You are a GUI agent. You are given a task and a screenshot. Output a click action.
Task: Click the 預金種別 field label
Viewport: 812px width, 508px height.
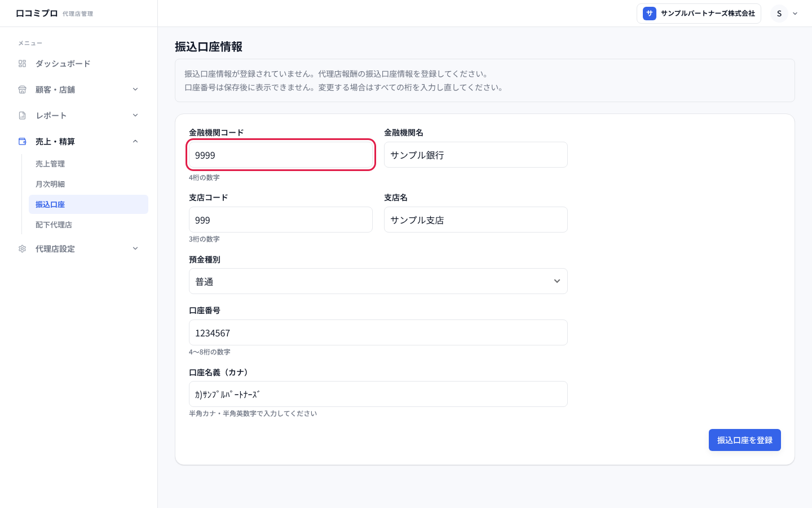click(205, 260)
